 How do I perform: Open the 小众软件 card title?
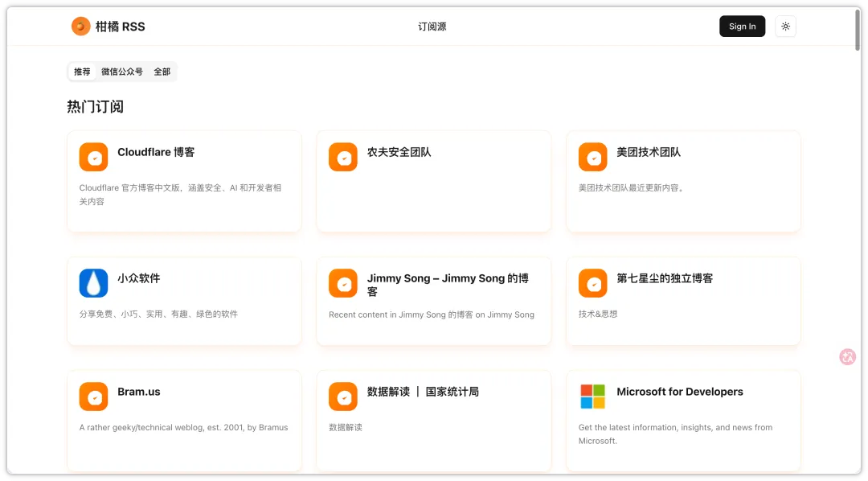tap(139, 278)
